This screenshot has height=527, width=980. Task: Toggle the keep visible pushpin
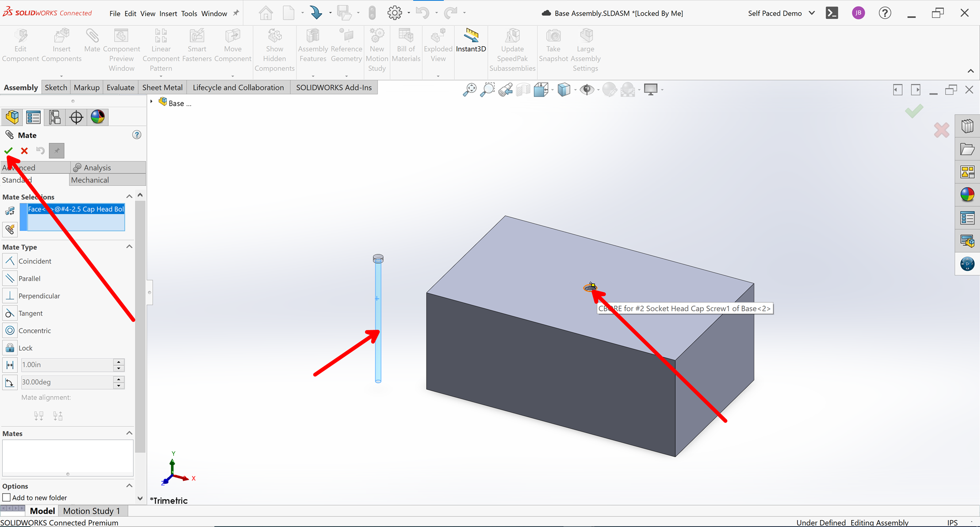point(57,151)
